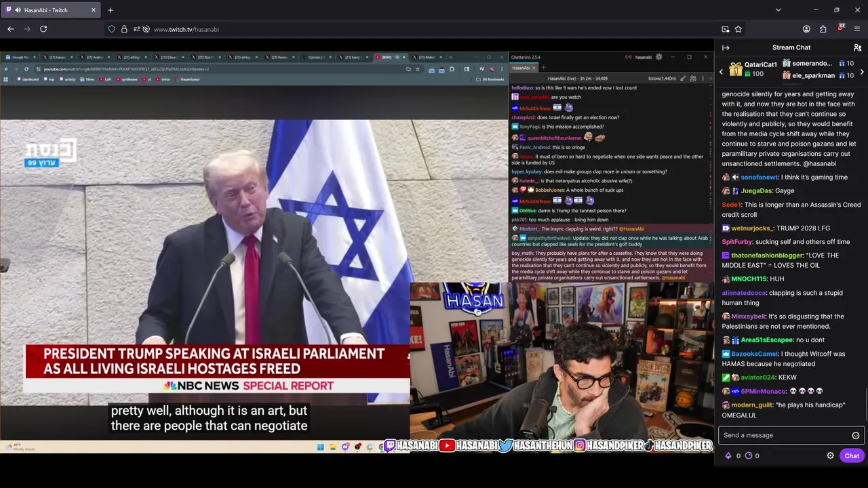Screen dimensions: 868x488
Task: Click username modern_guilt in chat
Action: [x=751, y=405]
